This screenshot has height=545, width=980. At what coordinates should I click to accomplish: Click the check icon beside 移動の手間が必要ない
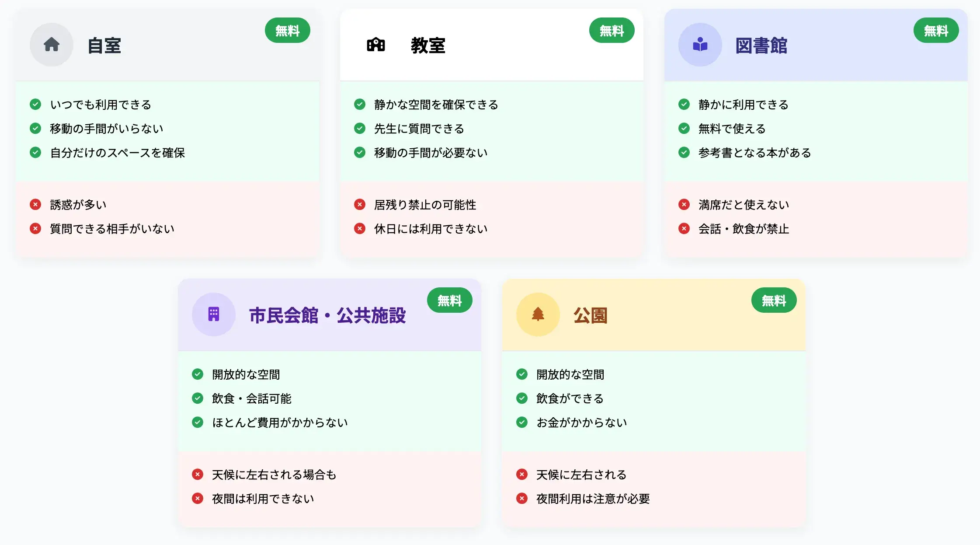tap(360, 152)
